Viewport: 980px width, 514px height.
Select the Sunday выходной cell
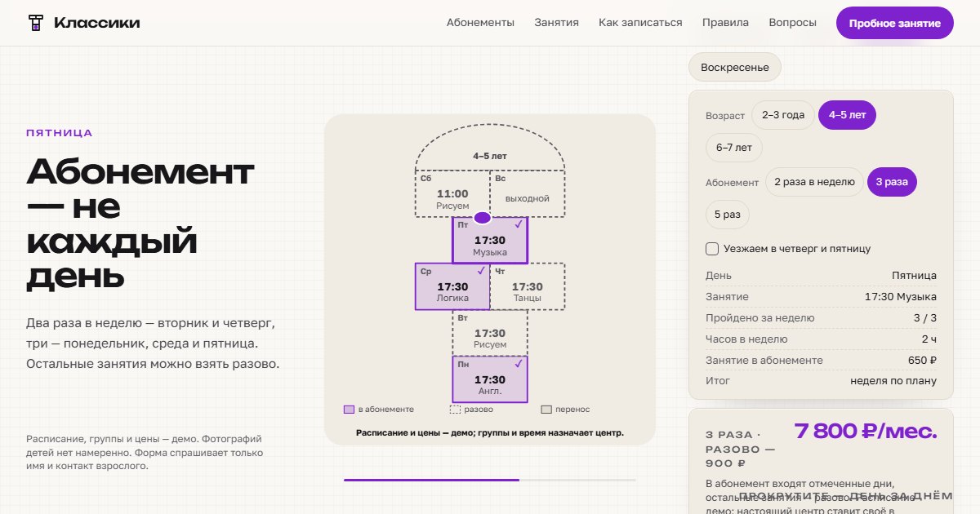(x=528, y=194)
